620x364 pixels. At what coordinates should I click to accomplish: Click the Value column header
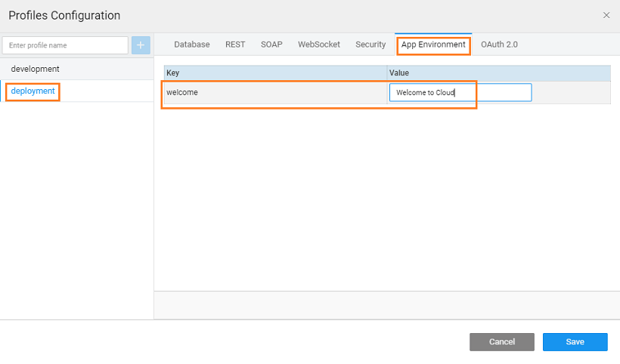(x=498, y=72)
